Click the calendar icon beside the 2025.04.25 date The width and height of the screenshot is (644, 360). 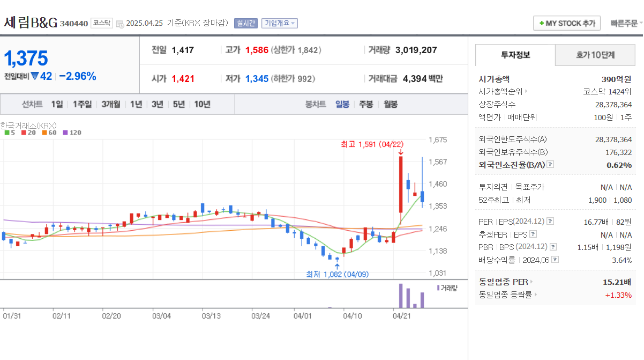(121, 24)
